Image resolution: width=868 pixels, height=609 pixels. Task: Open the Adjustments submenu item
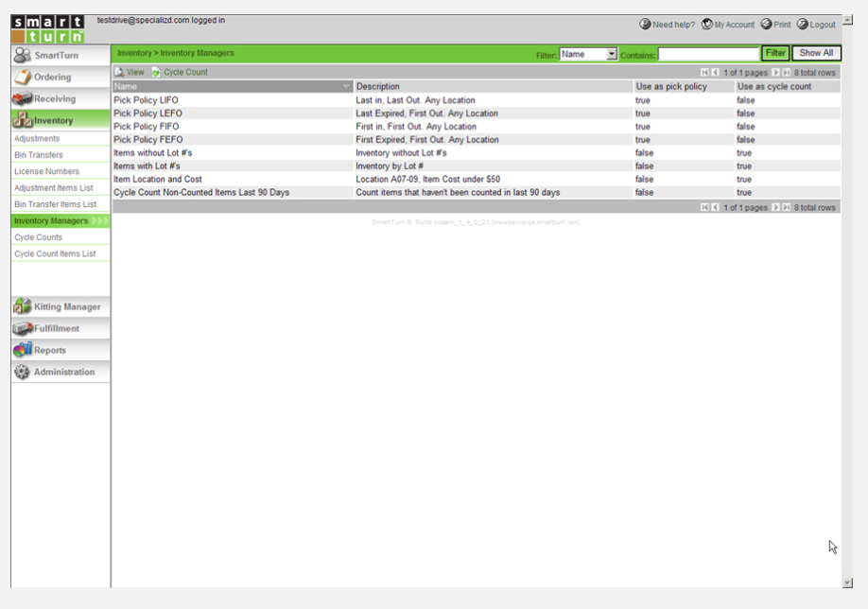point(37,138)
